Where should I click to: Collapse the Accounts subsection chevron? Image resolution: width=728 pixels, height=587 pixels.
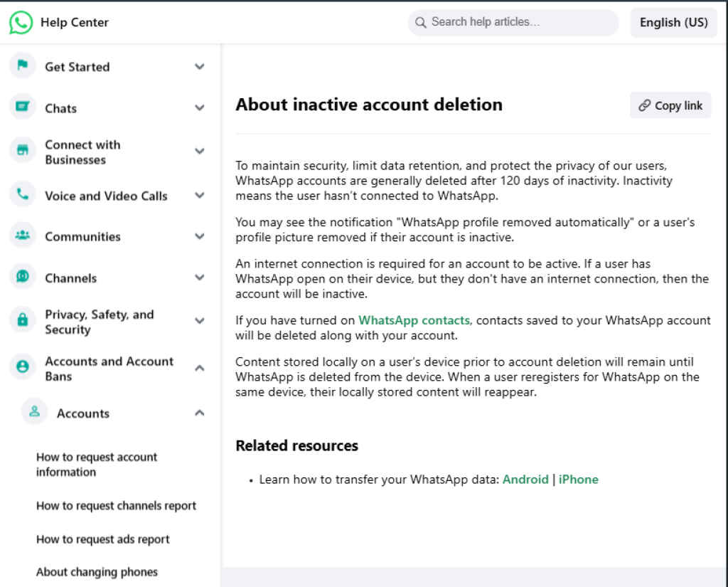click(x=200, y=413)
